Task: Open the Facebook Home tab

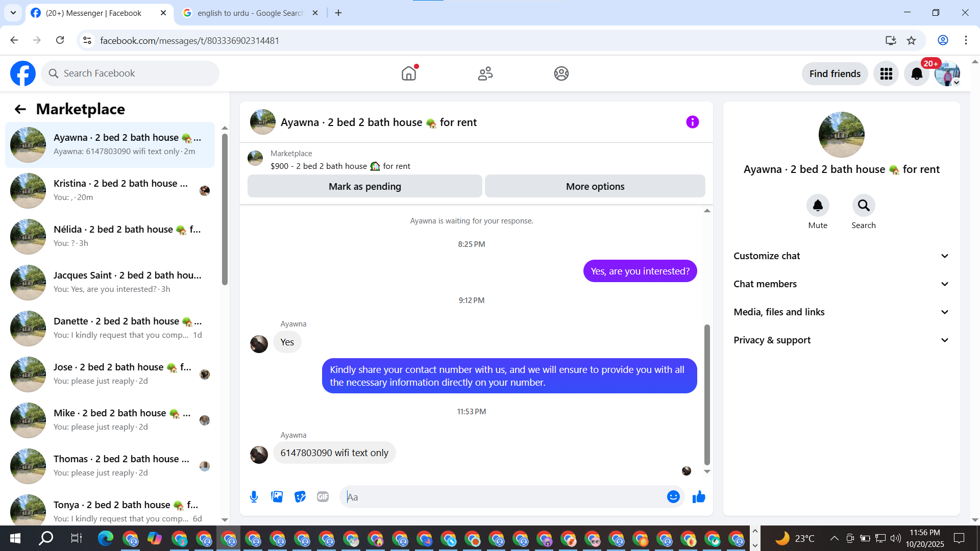Action: pyautogui.click(x=409, y=74)
